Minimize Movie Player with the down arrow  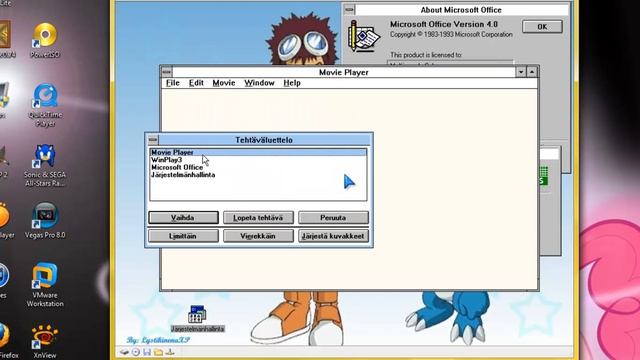tap(521, 72)
